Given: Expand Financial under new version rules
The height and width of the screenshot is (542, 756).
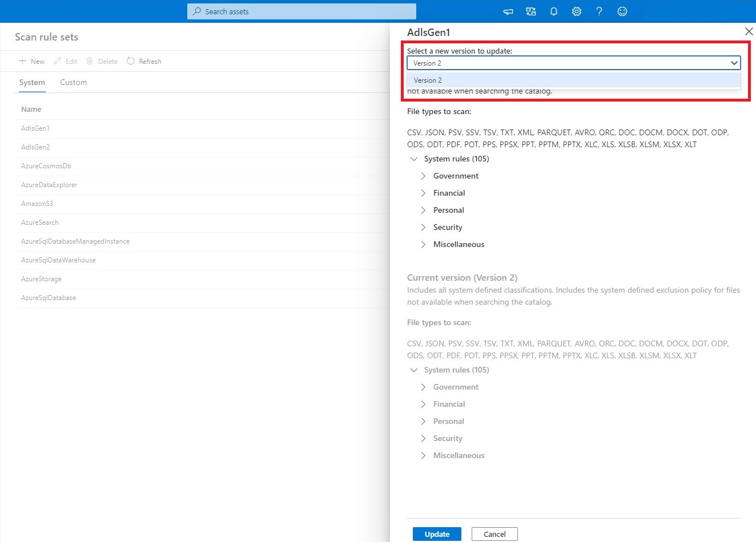Looking at the screenshot, I should (x=423, y=193).
